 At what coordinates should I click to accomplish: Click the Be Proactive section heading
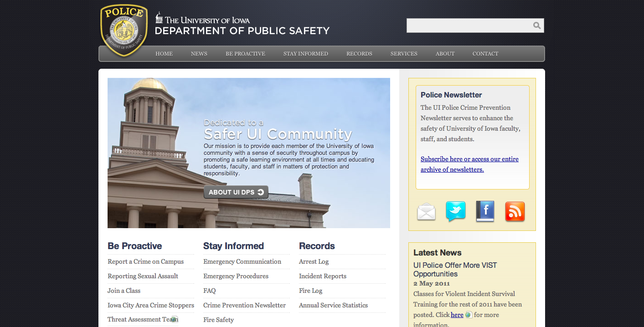tap(135, 246)
